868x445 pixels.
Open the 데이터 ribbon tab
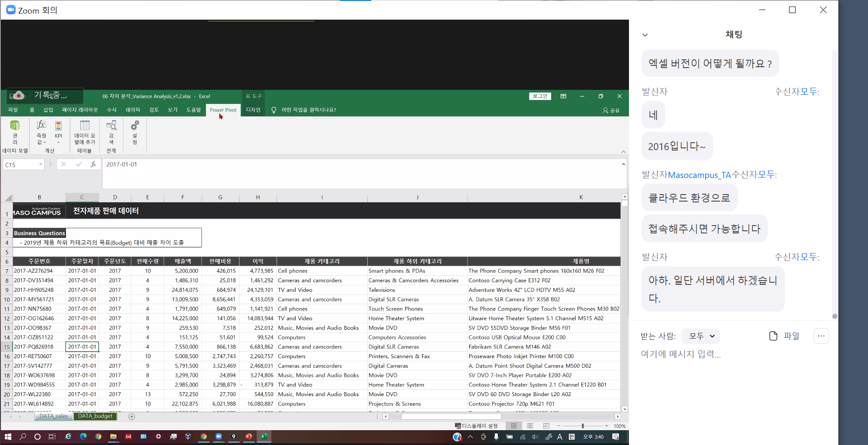pos(133,110)
